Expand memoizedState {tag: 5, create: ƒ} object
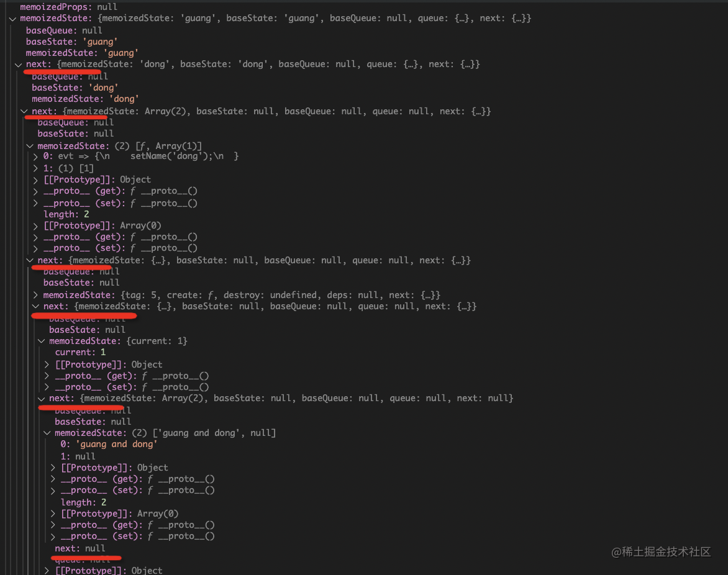The width and height of the screenshot is (728, 575). click(x=36, y=295)
